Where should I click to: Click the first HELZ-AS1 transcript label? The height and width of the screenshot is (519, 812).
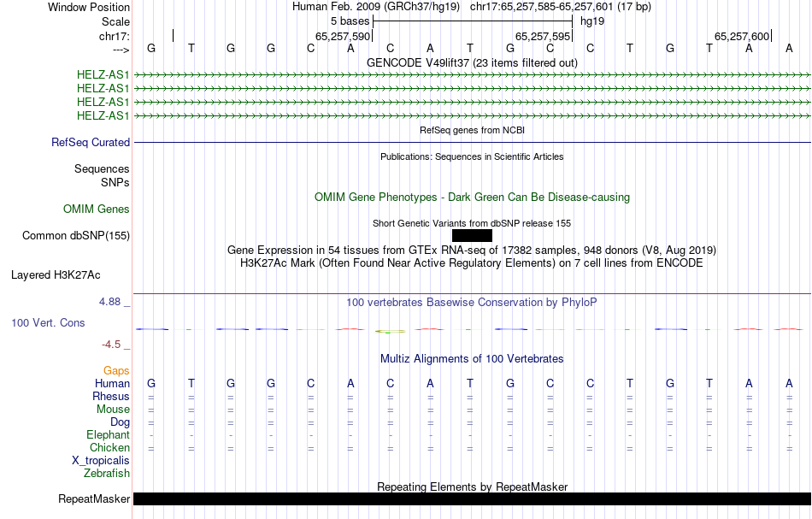(103, 75)
